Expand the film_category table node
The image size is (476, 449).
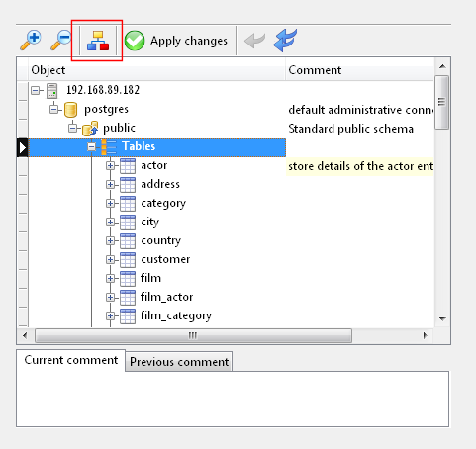tap(110, 315)
